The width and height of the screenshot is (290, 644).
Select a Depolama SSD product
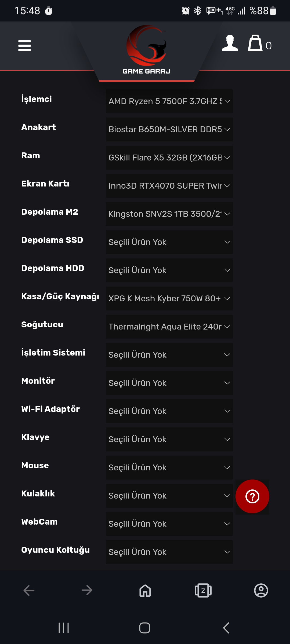169,242
